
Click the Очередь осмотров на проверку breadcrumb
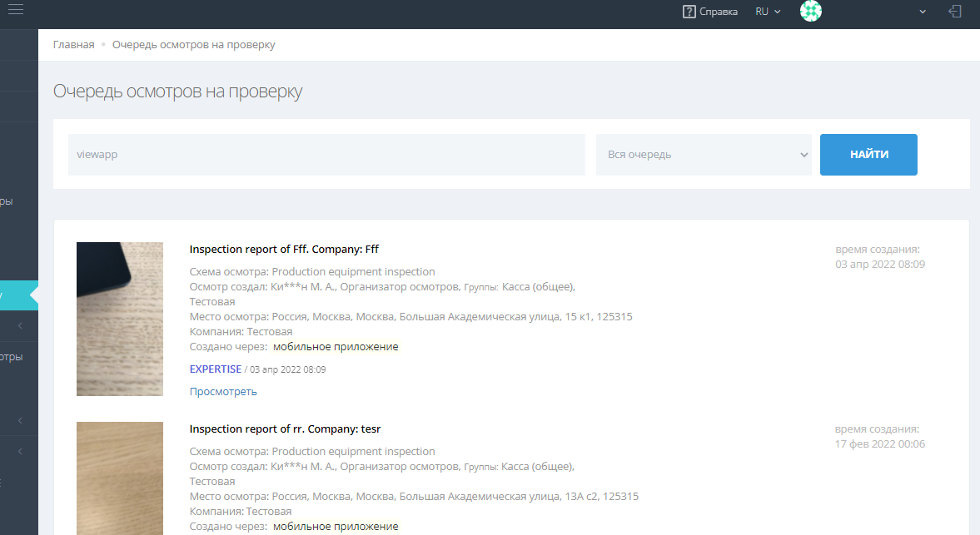(x=193, y=45)
